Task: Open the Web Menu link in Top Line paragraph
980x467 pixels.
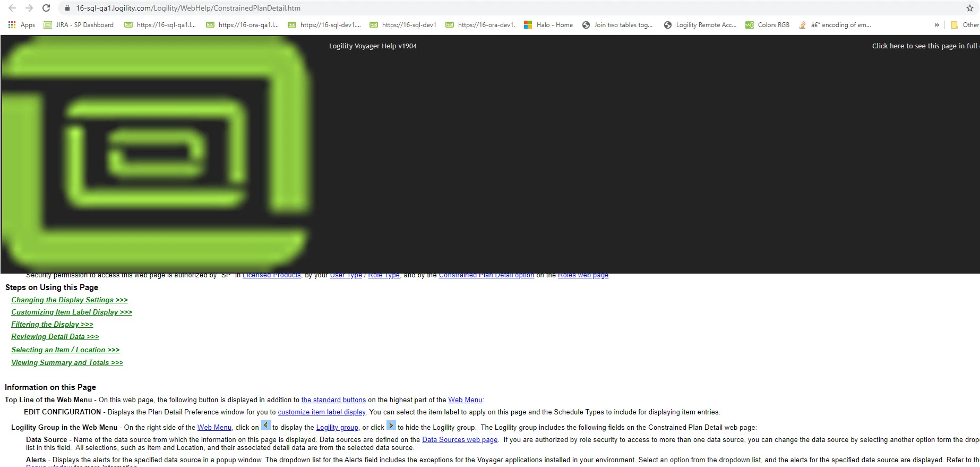Action: coord(465,400)
